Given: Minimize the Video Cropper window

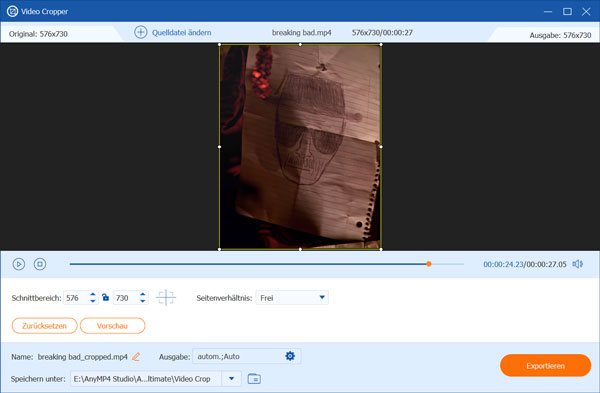Looking at the screenshot, I should click(548, 11).
